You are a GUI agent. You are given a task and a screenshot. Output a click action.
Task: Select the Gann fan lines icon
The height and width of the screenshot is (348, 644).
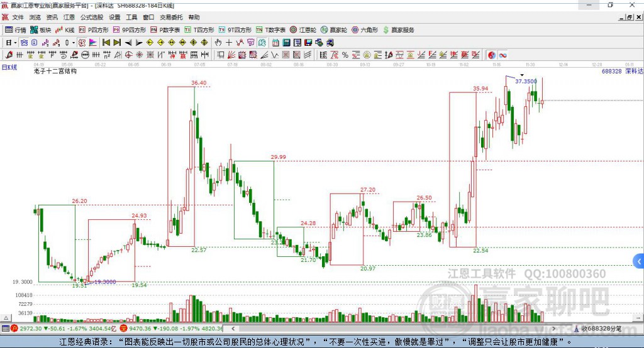(x=231, y=55)
